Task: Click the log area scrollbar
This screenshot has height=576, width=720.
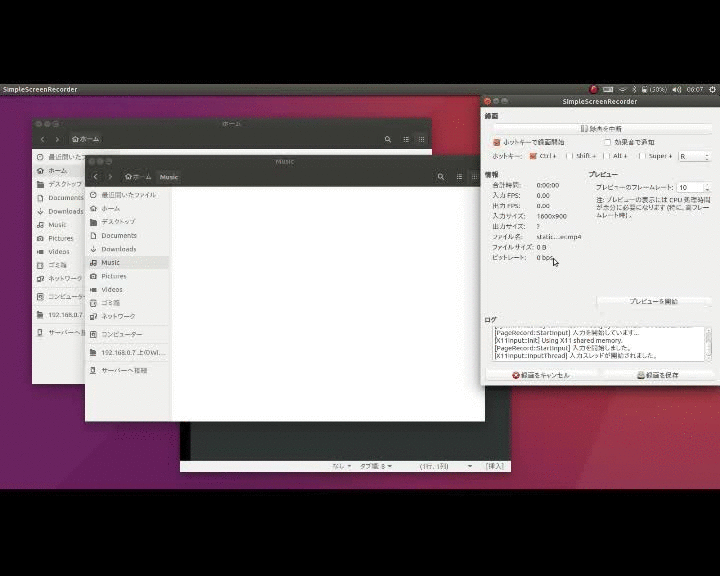Action: [708, 344]
